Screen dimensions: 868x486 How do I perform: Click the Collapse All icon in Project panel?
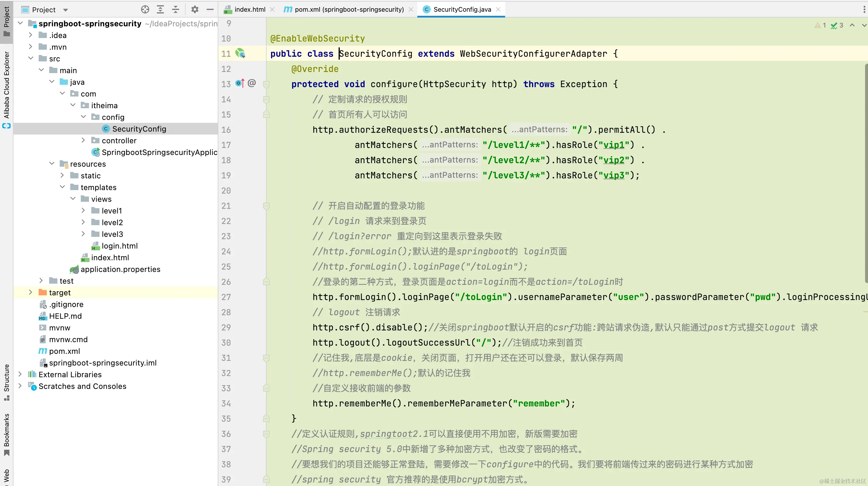pyautogui.click(x=176, y=9)
